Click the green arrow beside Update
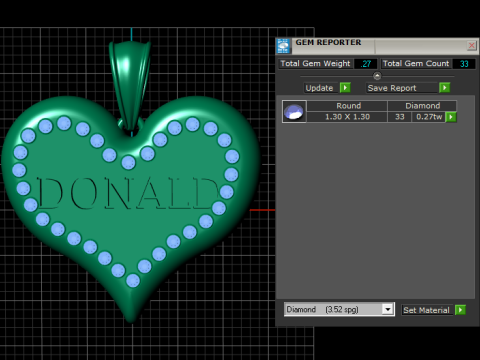This screenshot has height=360, width=480. coord(345,88)
